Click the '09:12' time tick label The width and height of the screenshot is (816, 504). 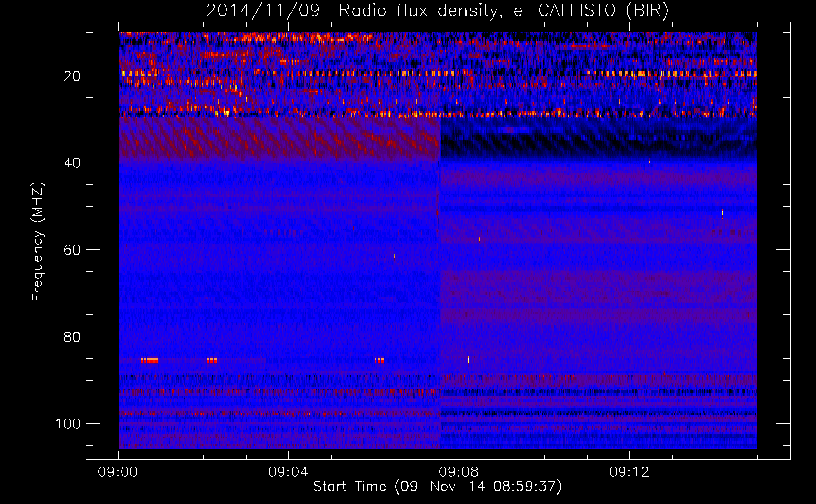tap(629, 472)
